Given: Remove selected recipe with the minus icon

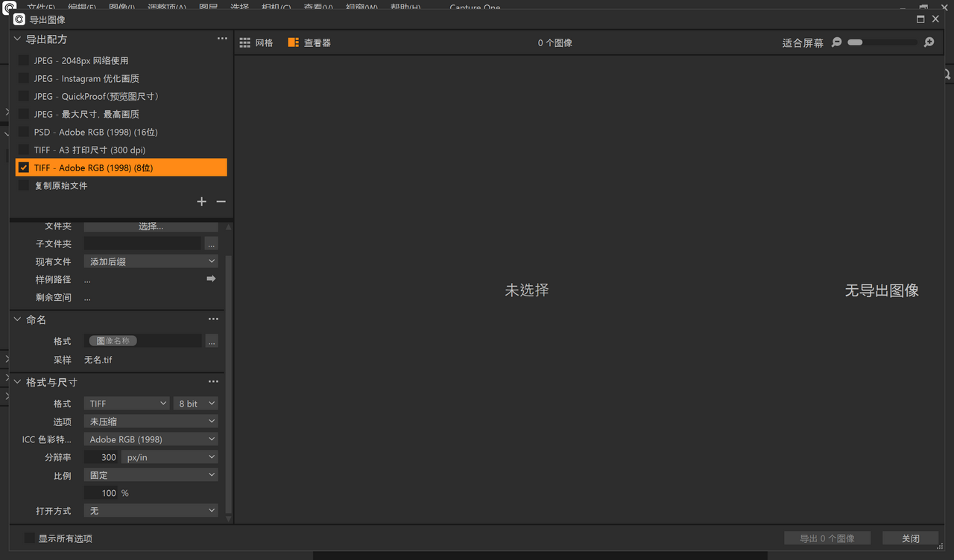Looking at the screenshot, I should pos(221,201).
